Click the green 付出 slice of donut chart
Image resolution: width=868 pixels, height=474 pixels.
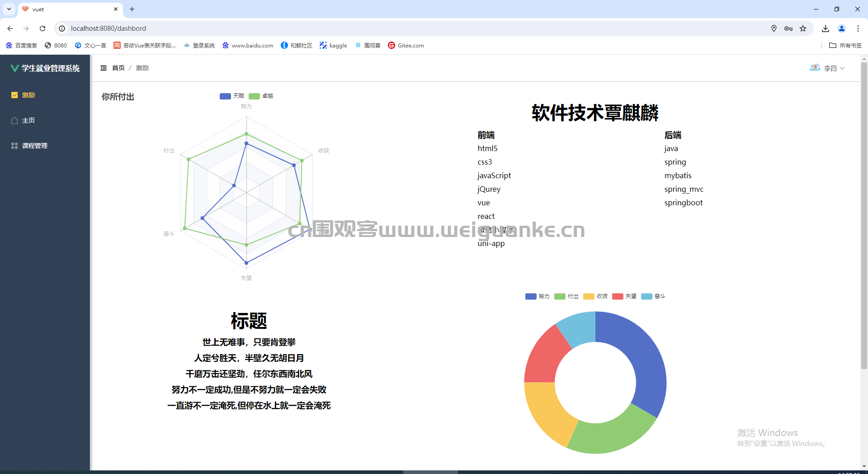[x=611, y=436]
